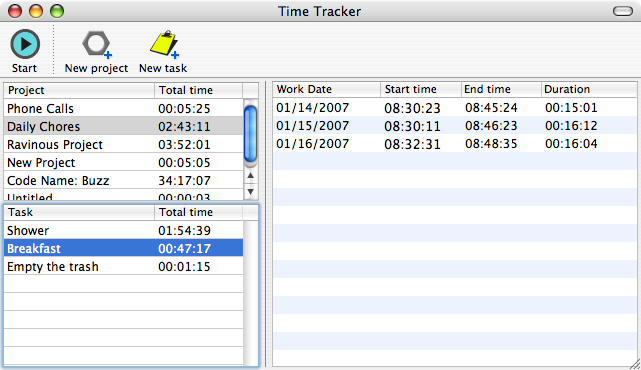Select the 01/16/2007 work date entry

point(313,144)
